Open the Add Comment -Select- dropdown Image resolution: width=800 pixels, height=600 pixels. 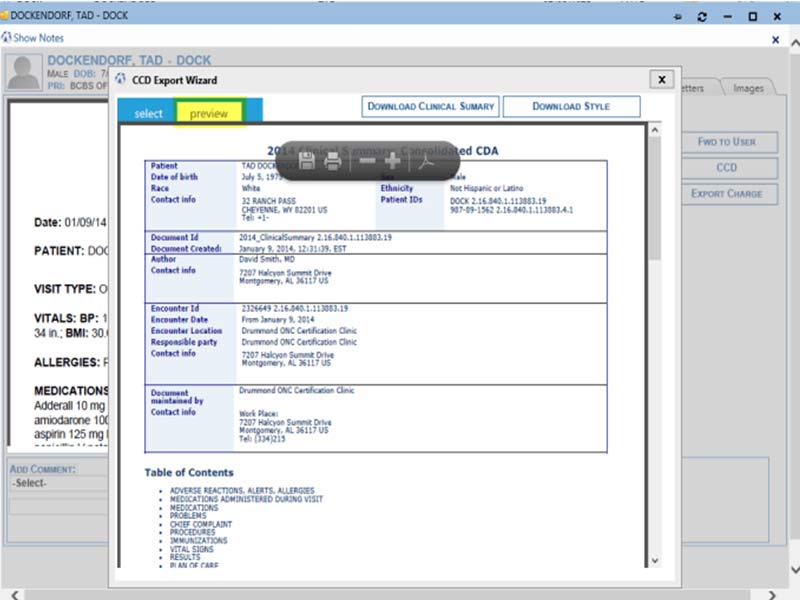pos(60,484)
